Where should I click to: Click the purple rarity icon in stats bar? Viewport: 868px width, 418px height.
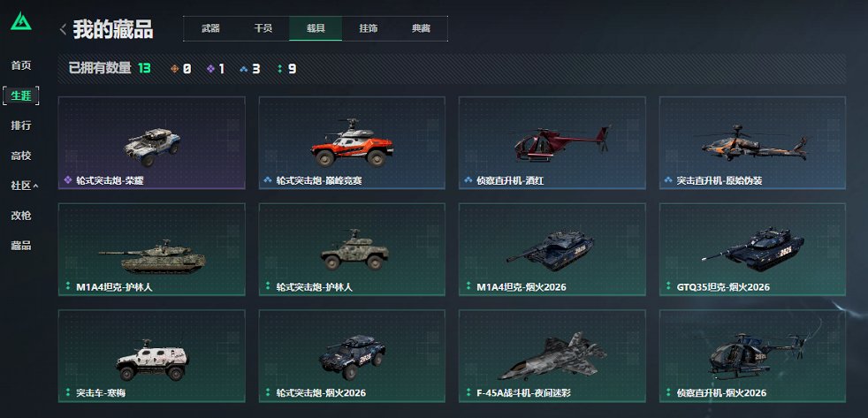[x=210, y=69]
